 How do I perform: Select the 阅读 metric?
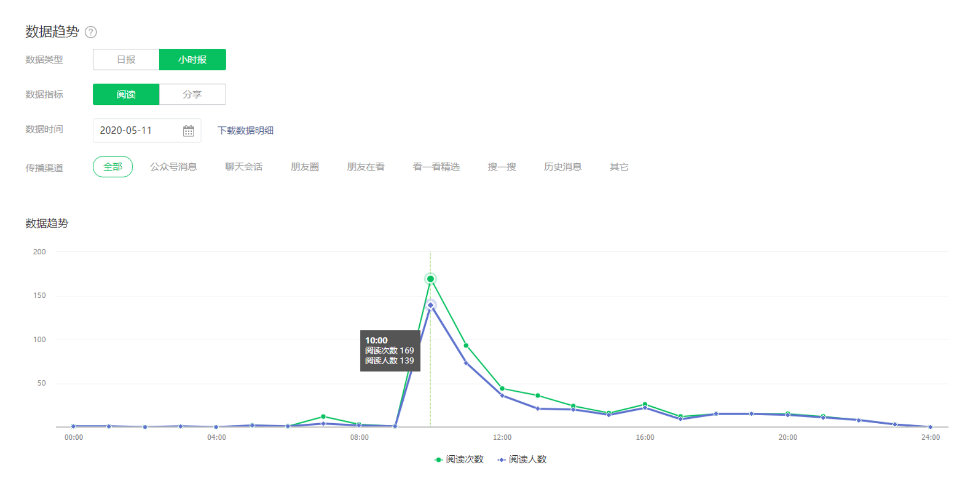point(126,94)
